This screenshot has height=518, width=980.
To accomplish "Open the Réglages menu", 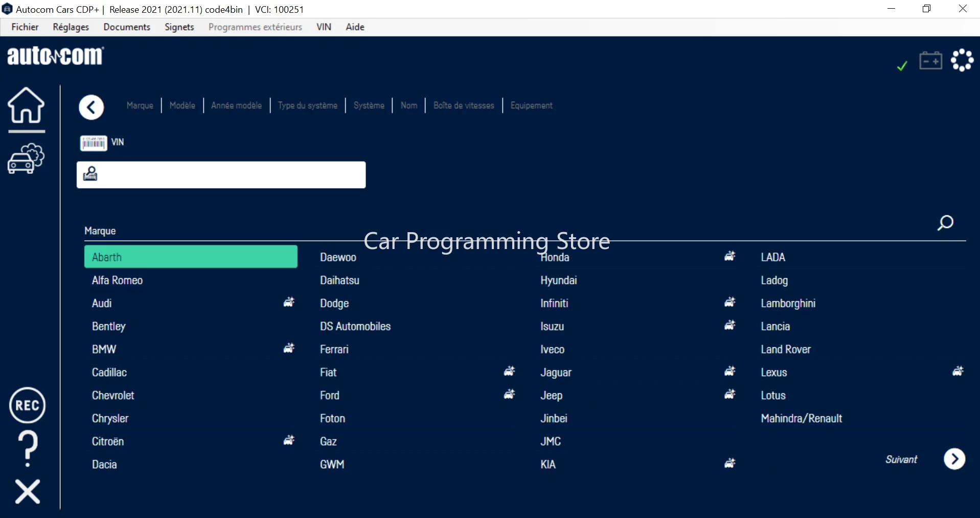I will point(71,27).
